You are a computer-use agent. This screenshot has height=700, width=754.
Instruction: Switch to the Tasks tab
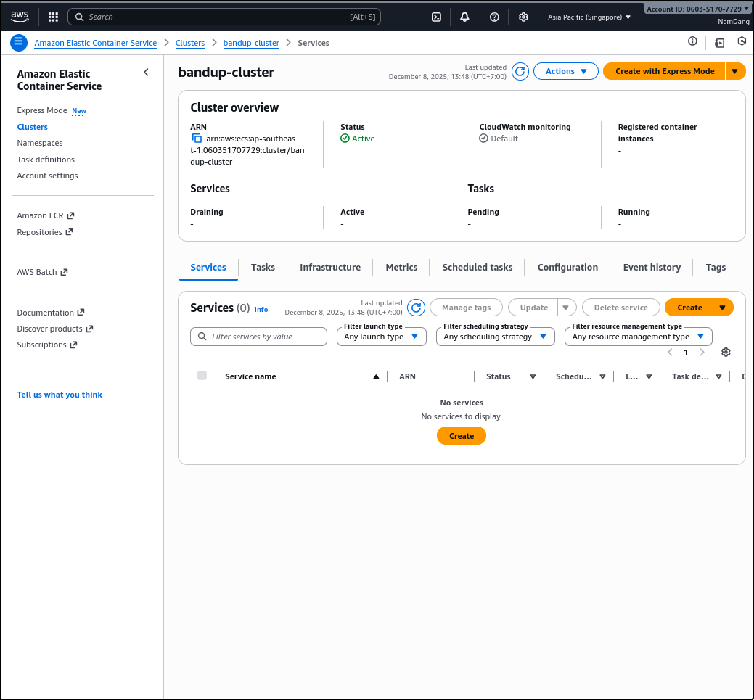pyautogui.click(x=263, y=267)
